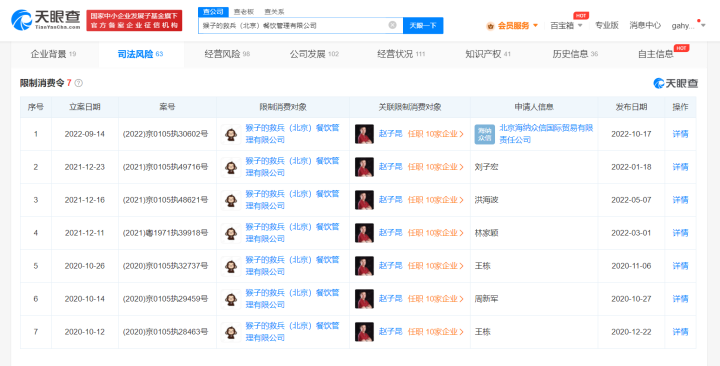Open the 百宝箱 dropdown menu
This screenshot has height=366, width=720.
(x=566, y=26)
